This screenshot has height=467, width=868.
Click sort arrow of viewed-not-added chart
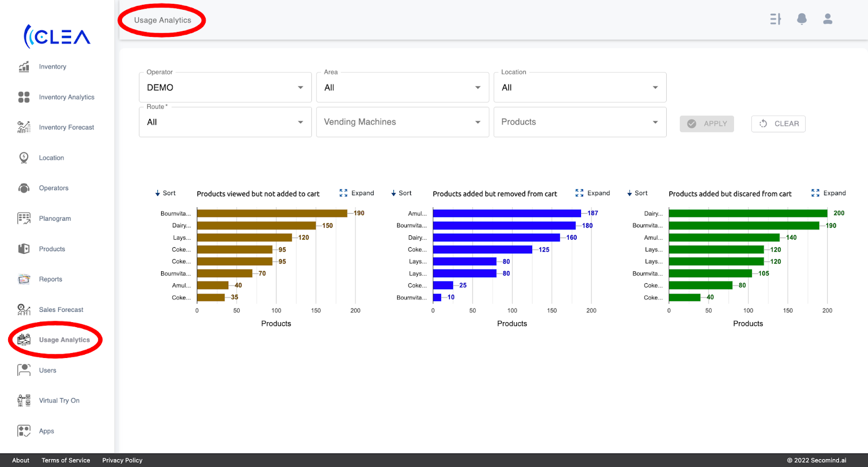[158, 193]
